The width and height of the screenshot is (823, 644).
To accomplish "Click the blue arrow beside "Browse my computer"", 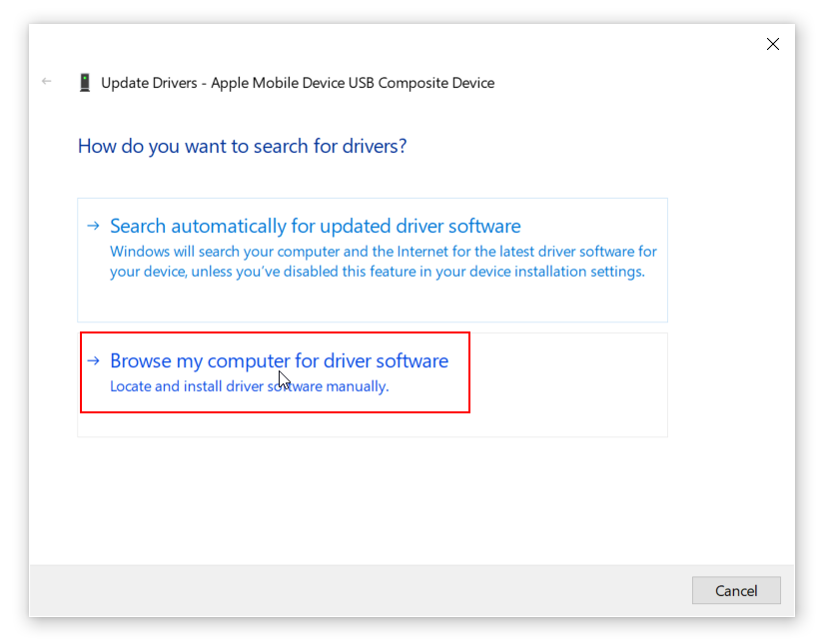I will click(x=93, y=361).
